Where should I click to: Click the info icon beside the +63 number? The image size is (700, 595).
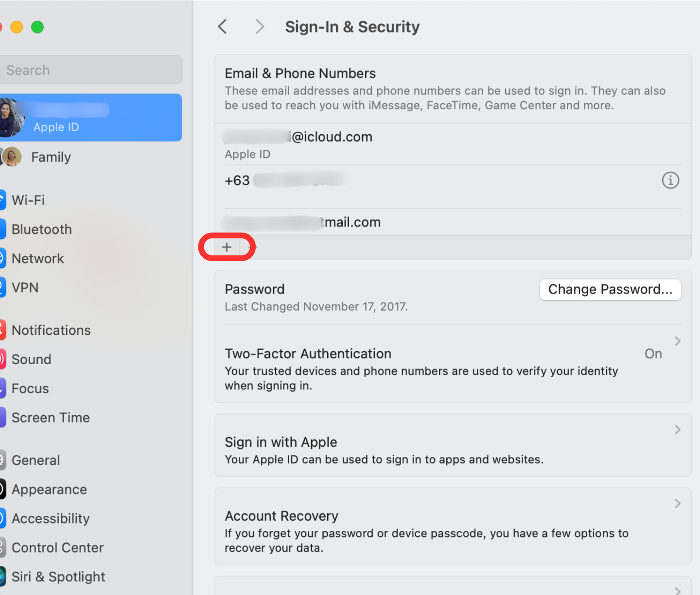click(x=670, y=180)
